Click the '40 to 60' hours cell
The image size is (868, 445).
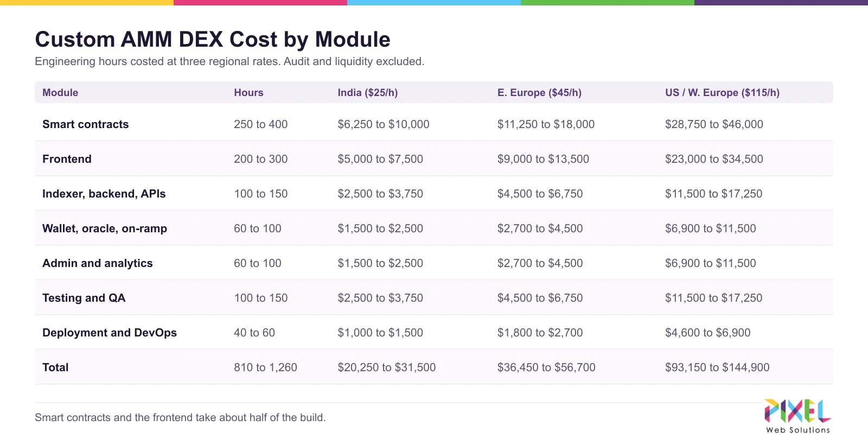[x=254, y=333]
